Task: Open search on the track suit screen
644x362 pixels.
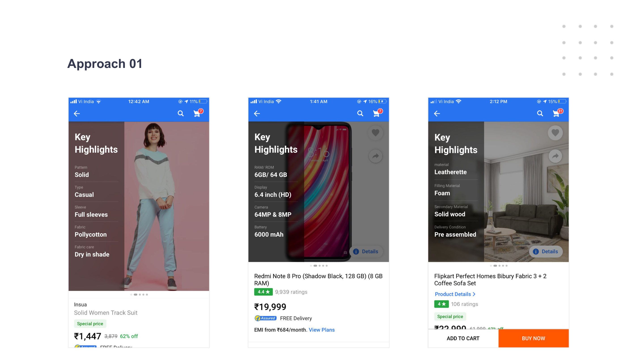Action: pos(180,114)
